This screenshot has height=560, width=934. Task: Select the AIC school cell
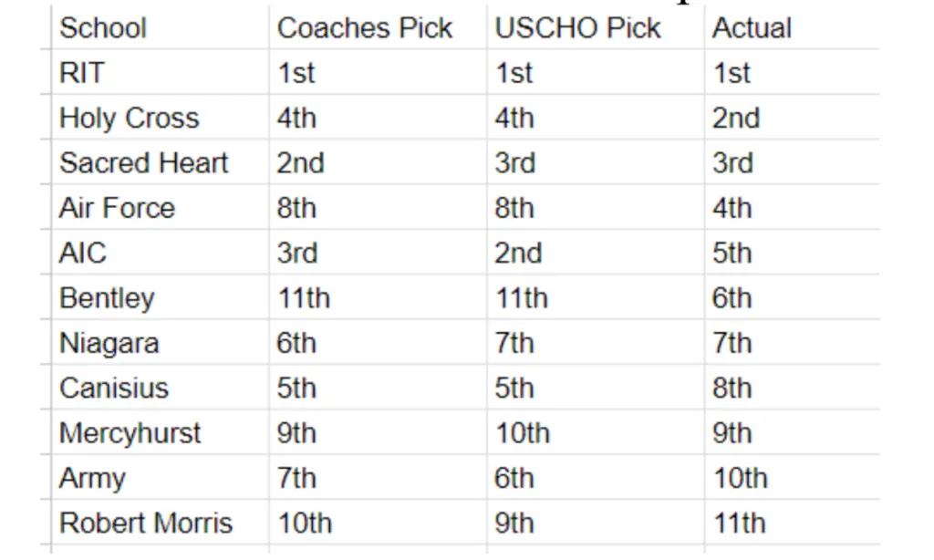coord(161,252)
